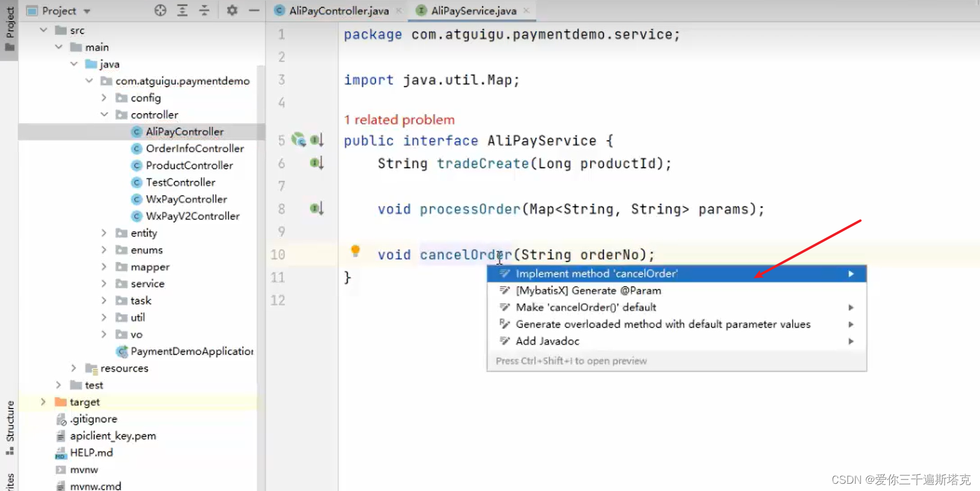The width and height of the screenshot is (980, 491).
Task: Collapse the java folder
Action: click(73, 63)
